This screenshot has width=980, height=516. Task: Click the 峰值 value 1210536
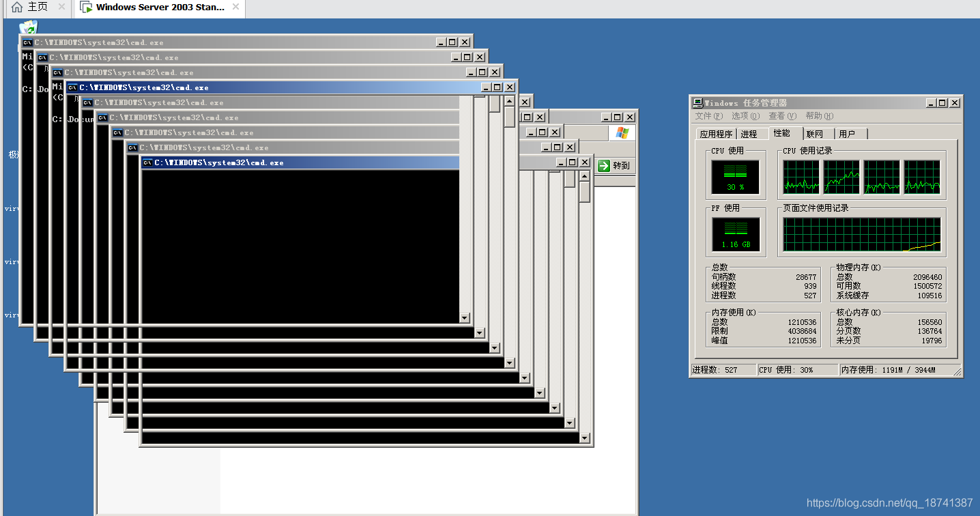coord(802,340)
